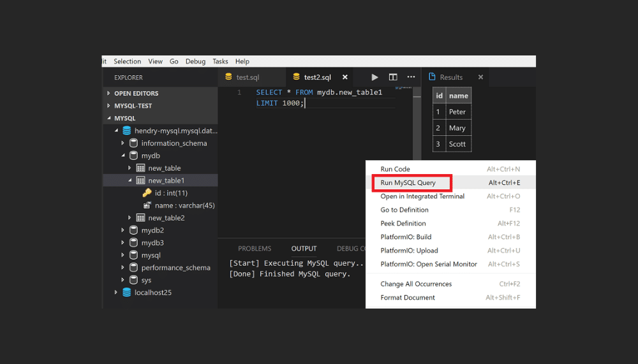
Task: Collapse the mydb database node
Action: pos(123,156)
